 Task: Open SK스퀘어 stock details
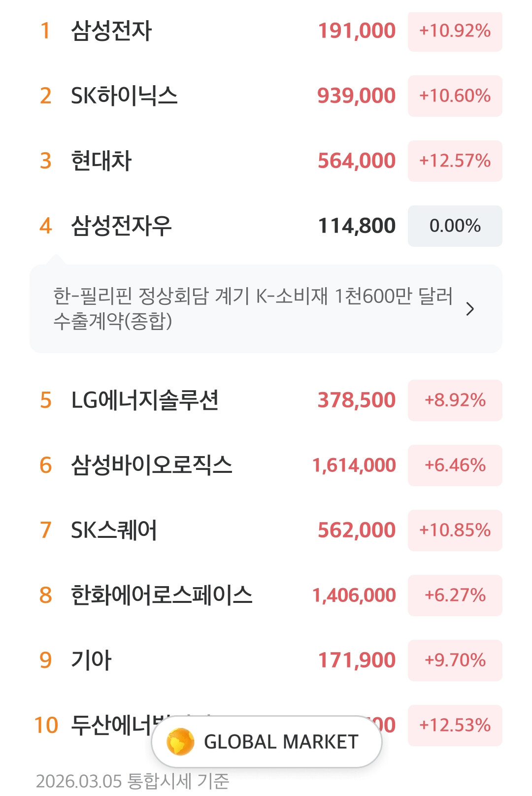coord(114,530)
